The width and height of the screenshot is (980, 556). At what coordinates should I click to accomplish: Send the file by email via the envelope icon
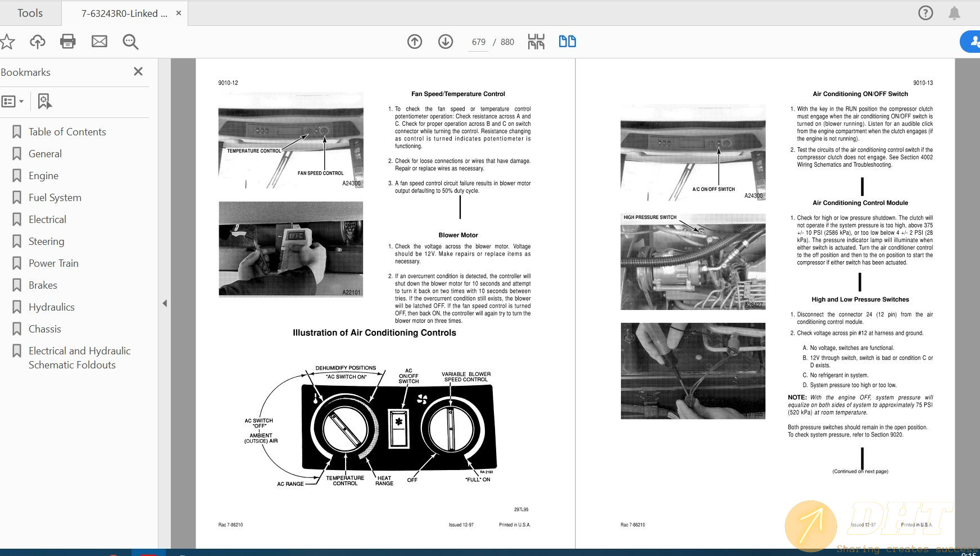pyautogui.click(x=99, y=42)
